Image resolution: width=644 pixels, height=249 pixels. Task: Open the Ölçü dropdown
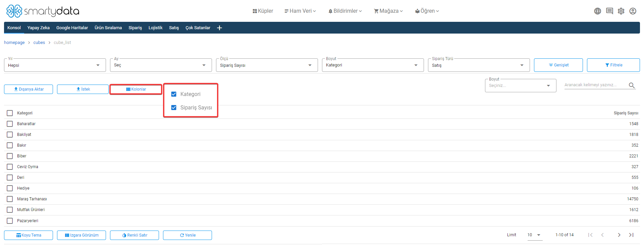[267, 65]
